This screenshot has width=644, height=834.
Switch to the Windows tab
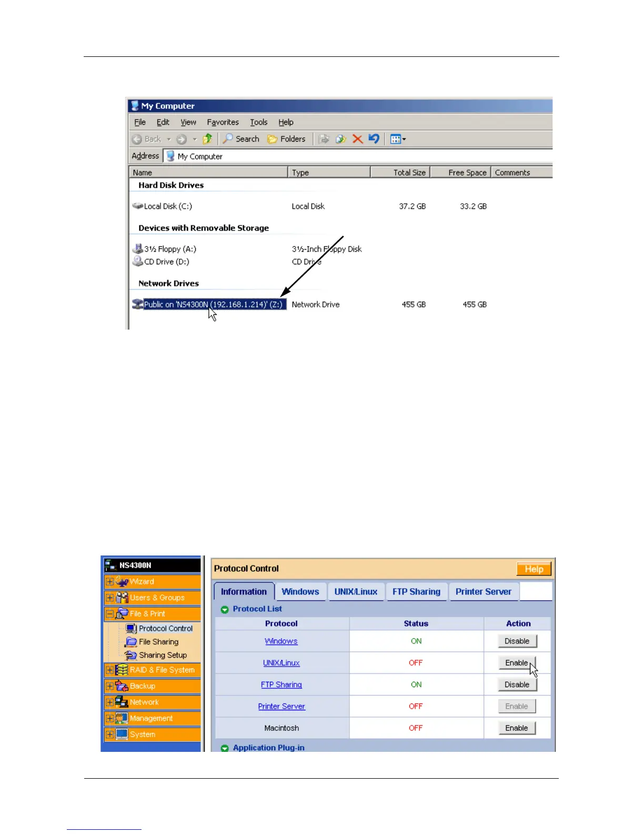click(x=300, y=591)
